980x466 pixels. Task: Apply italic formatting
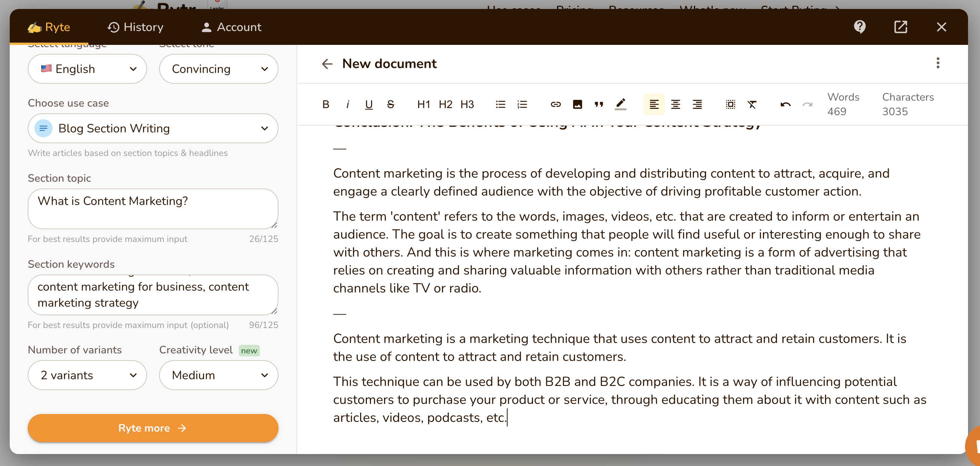pyautogui.click(x=347, y=104)
